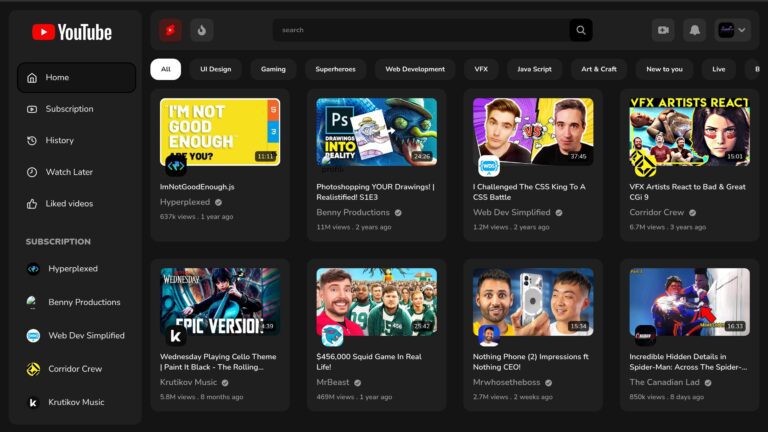Click the Watch Later clock icon
768x432 pixels.
click(32, 172)
